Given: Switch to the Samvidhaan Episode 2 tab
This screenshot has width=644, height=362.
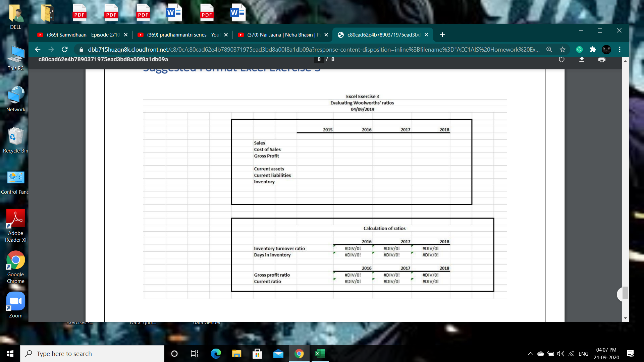Looking at the screenshot, I should (80, 35).
